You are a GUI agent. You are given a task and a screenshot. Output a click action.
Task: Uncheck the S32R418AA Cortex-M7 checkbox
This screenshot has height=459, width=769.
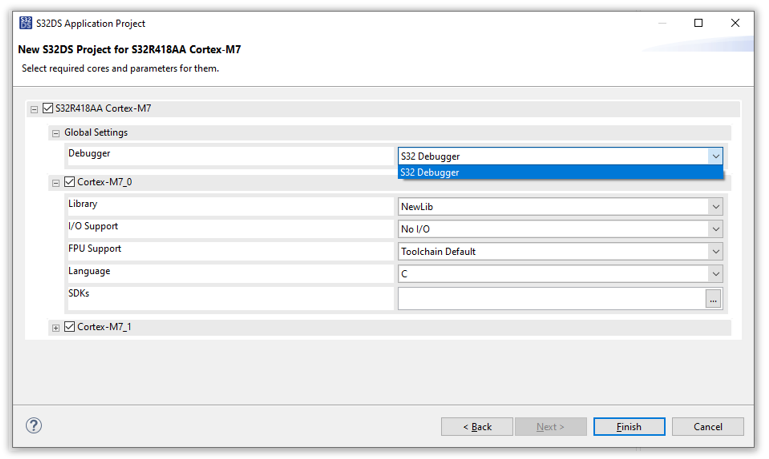point(47,109)
